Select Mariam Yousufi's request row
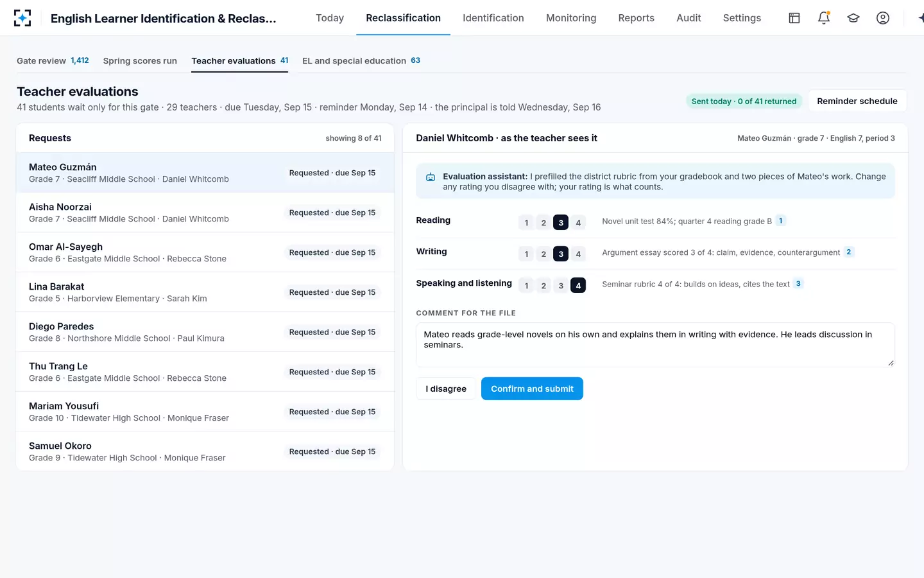 click(205, 412)
